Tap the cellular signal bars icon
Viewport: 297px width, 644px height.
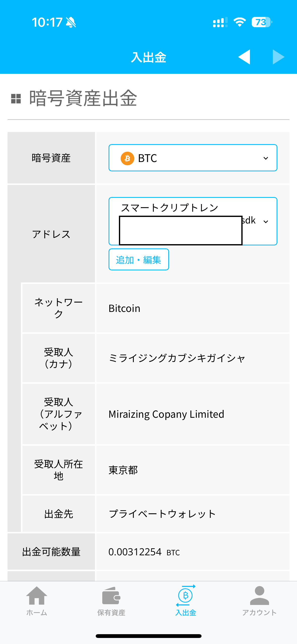click(220, 22)
